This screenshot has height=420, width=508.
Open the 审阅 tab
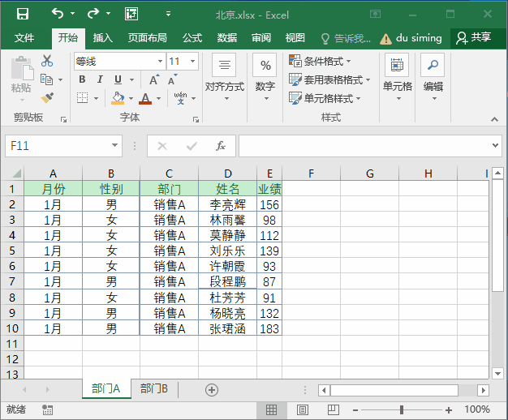(261, 38)
